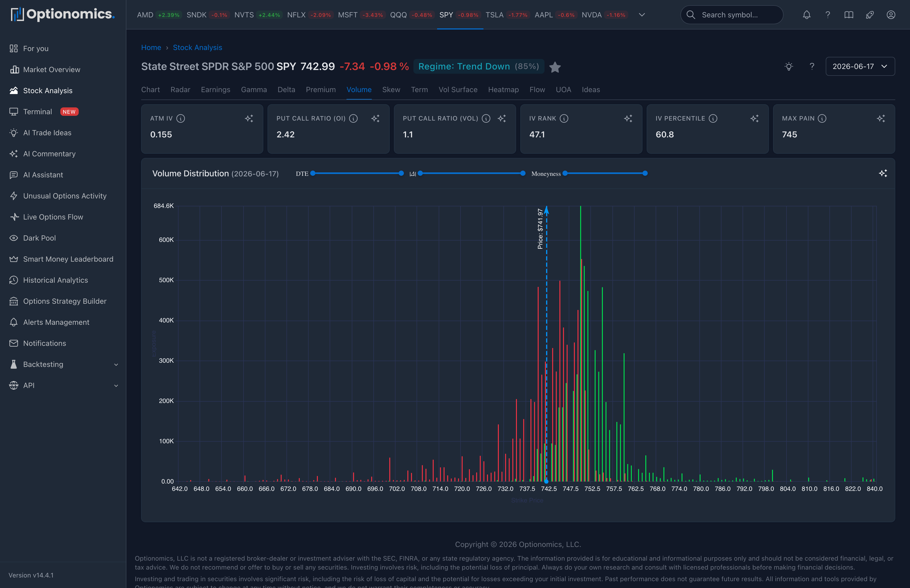
Task: Open the Earnings tab
Action: [215, 90]
